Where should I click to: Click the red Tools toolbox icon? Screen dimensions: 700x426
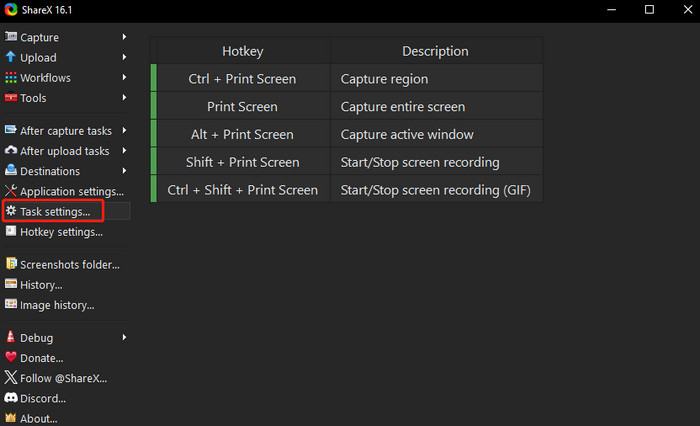click(11, 97)
